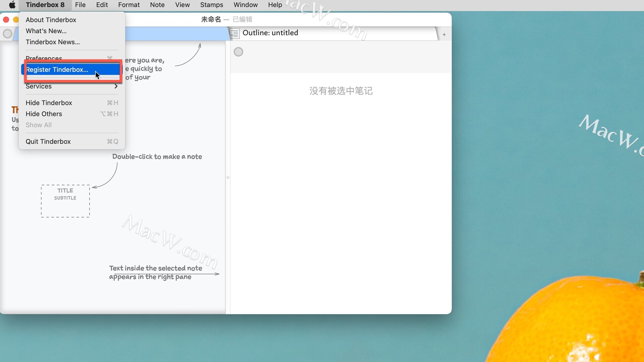Open the Help menu
The width and height of the screenshot is (644, 362).
[275, 5]
